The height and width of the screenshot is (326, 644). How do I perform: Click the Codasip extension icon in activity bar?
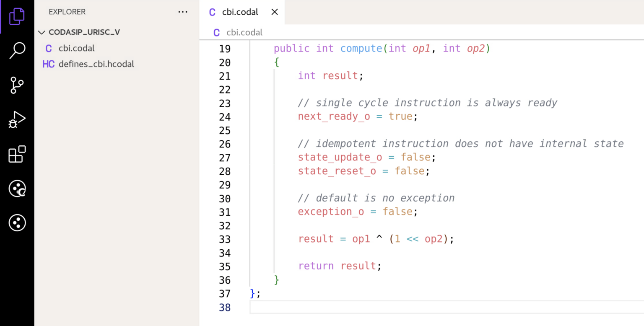click(17, 189)
